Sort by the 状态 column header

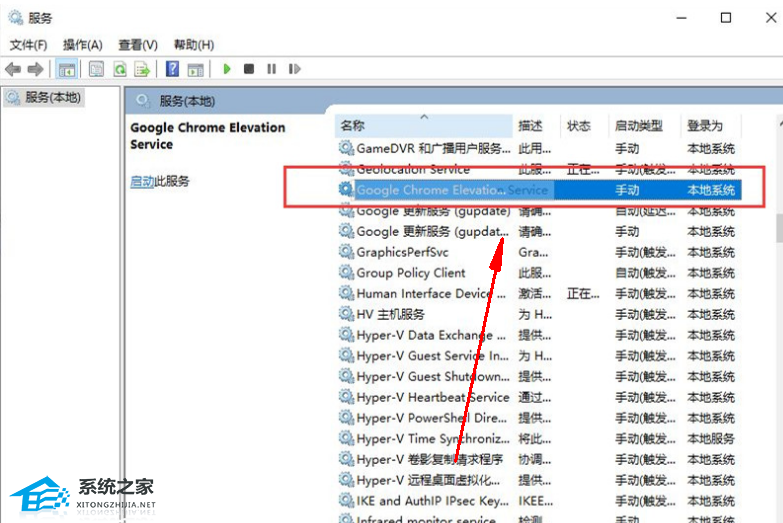coord(584,126)
